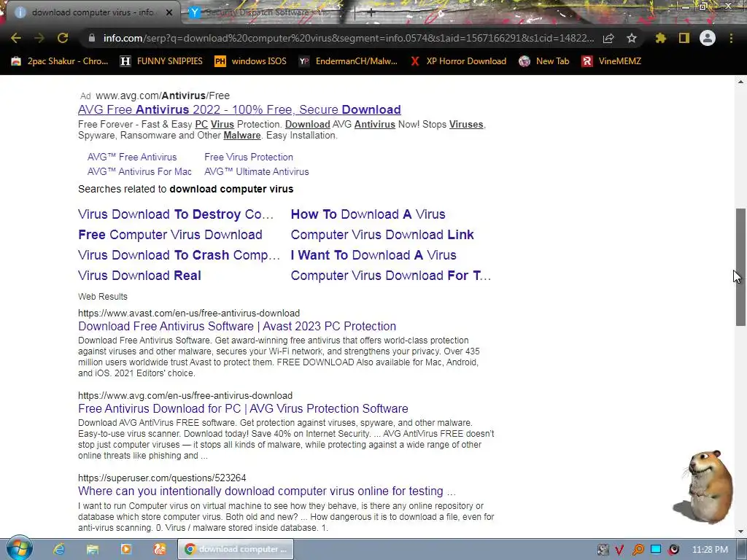View site security lock info
The image size is (747, 560).
92,38
